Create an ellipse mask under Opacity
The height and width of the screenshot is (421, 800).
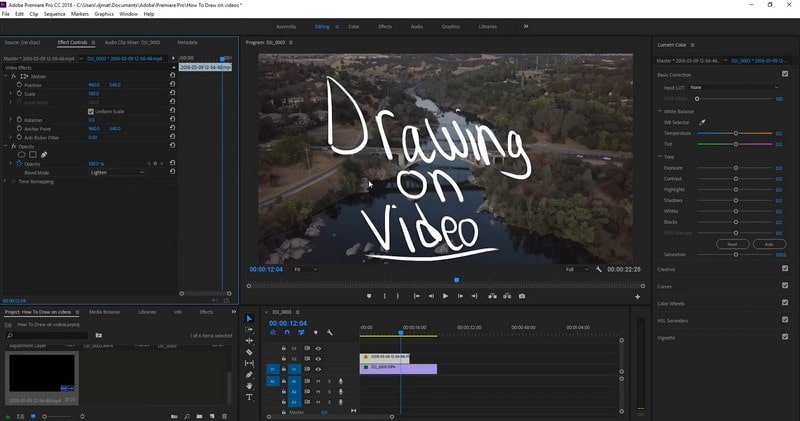(x=22, y=154)
